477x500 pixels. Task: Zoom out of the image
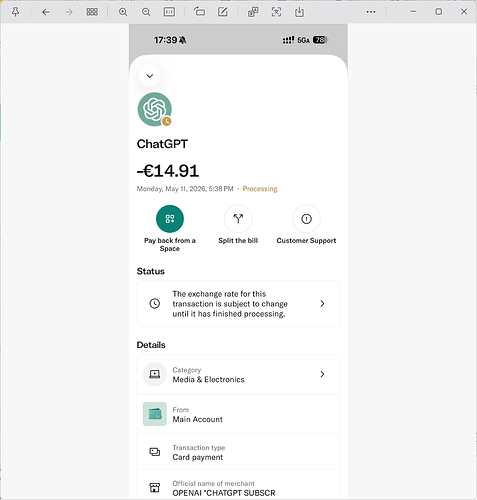[x=146, y=12]
